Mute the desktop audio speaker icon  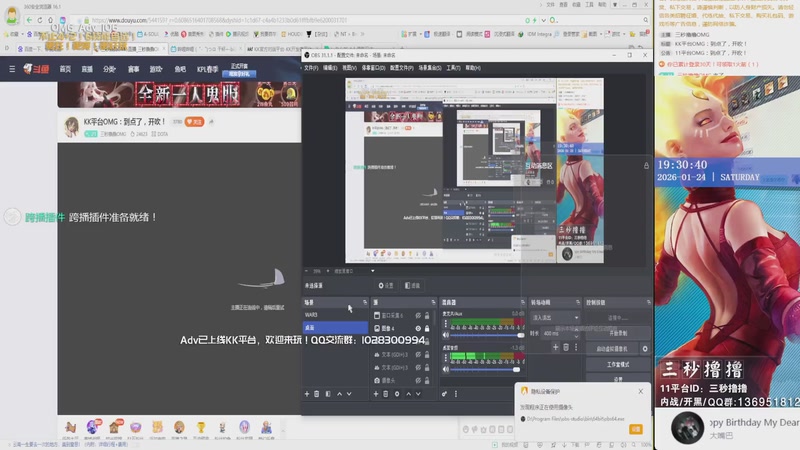click(446, 369)
